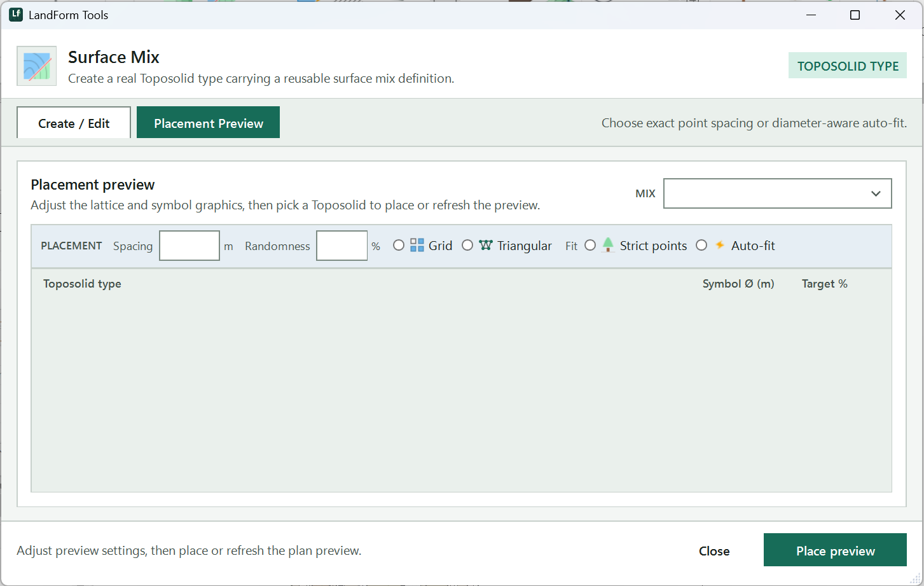Viewport: 924px width, 586px height.
Task: Expand the MIX combo box chevron
Action: pos(876,193)
